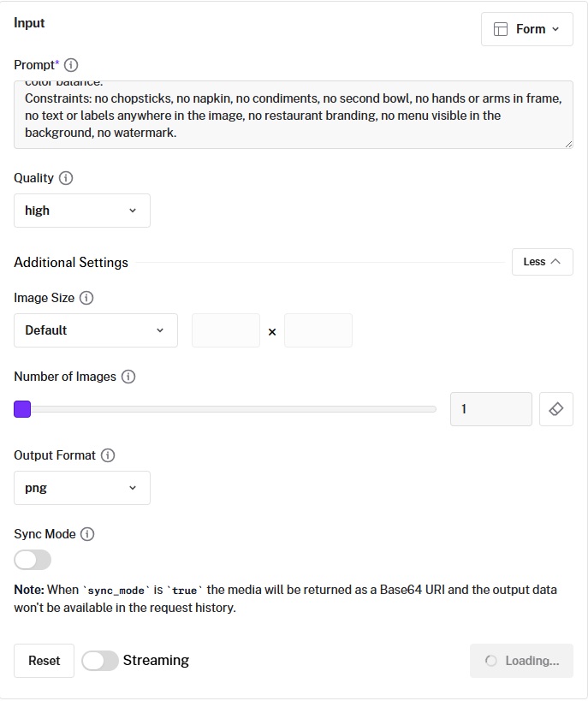588x701 pixels.
Task: Open the Image Size Default dropdown
Action: [x=96, y=330]
